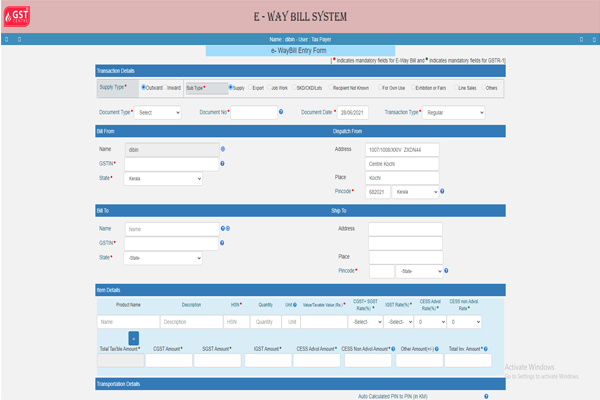This screenshot has width=600, height=400.
Task: Click the help icon next to Bill From GSTIN
Action: 222,163
